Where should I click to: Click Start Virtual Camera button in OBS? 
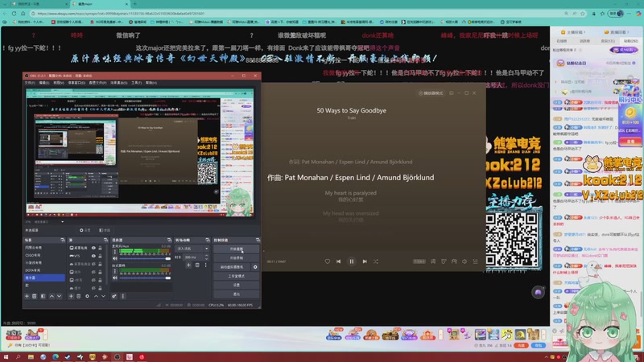click(x=232, y=267)
